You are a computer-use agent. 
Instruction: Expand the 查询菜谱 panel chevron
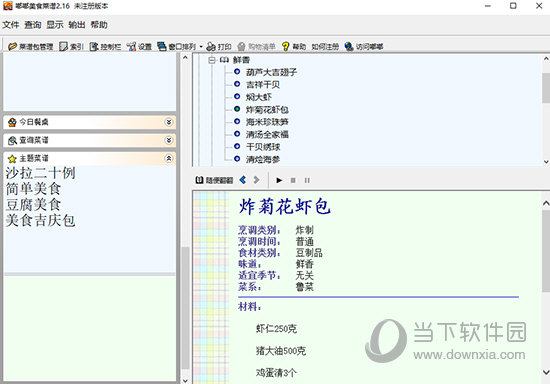click(x=169, y=140)
